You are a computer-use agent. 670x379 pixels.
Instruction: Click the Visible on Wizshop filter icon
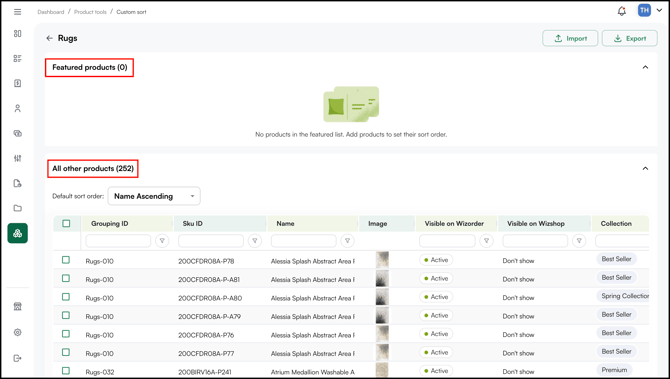point(579,241)
